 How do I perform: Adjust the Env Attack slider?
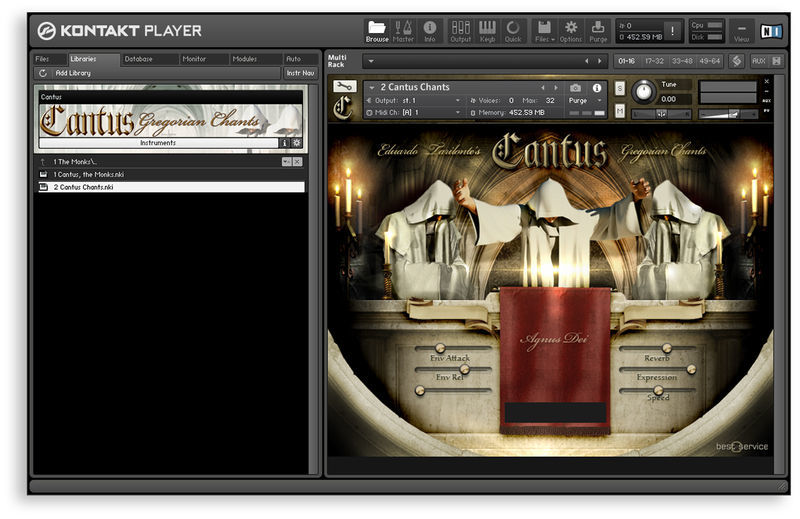(453, 349)
